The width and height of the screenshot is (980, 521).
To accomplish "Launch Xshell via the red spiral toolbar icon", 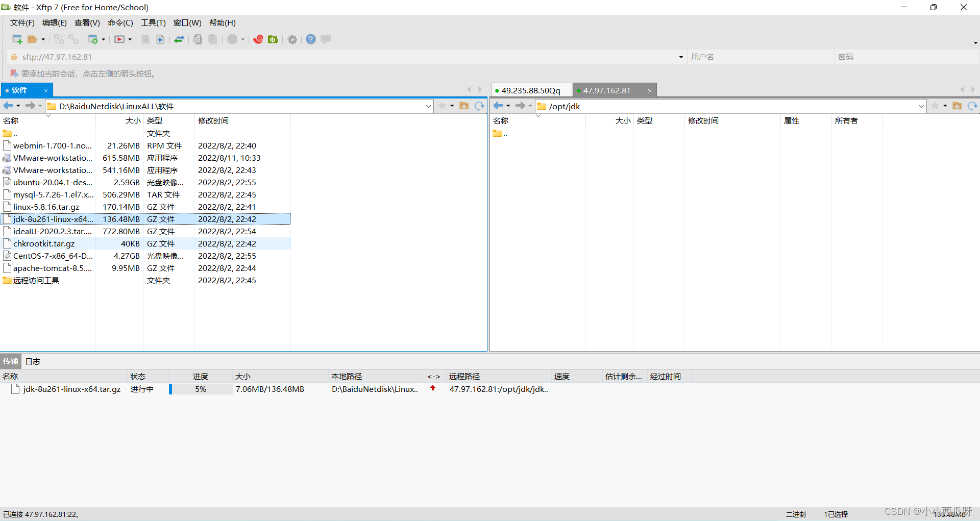I will 259,39.
